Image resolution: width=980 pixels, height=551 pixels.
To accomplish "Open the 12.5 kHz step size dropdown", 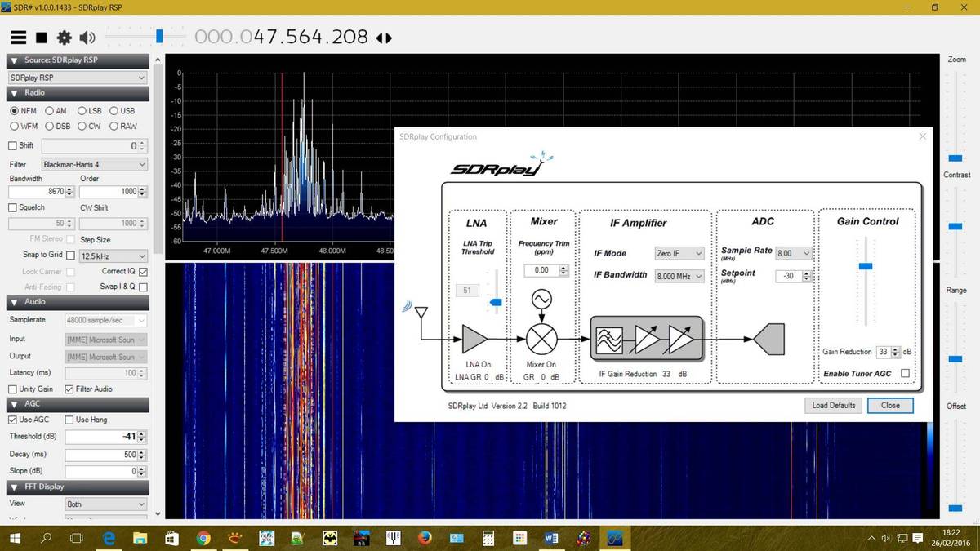I will pos(113,256).
